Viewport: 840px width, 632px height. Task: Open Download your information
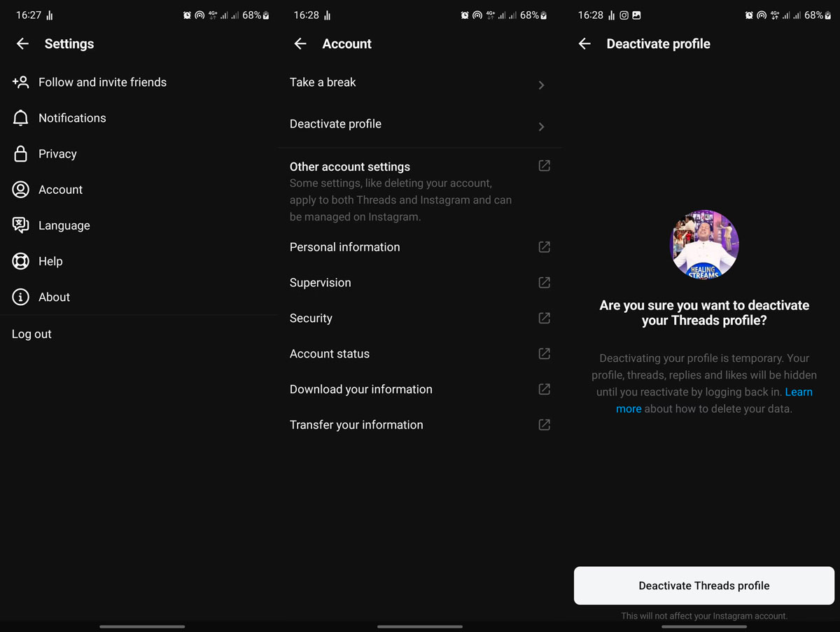(x=361, y=389)
